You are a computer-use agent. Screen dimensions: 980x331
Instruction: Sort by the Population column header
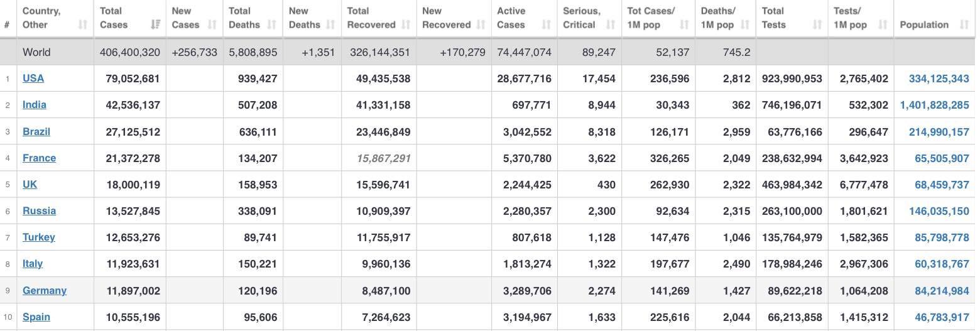934,18
